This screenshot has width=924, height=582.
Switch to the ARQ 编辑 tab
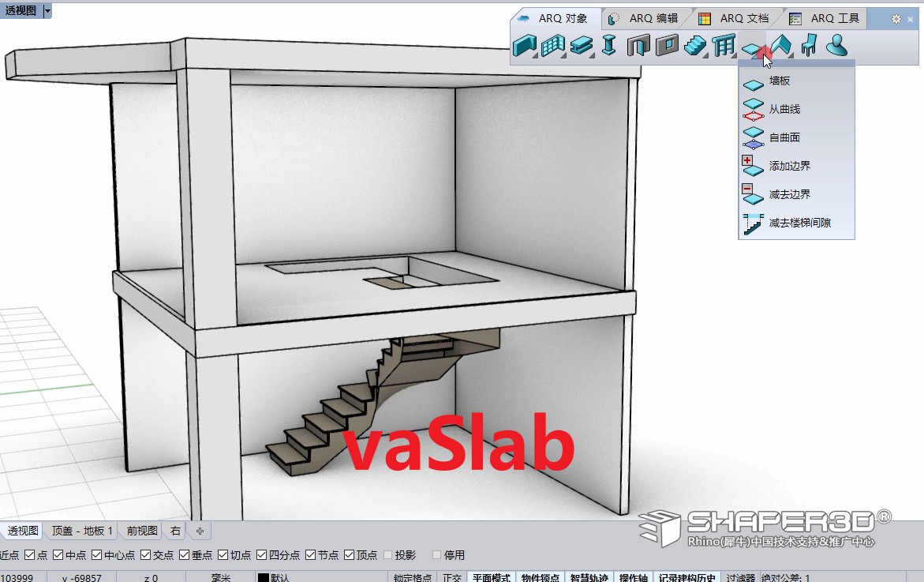(x=646, y=19)
